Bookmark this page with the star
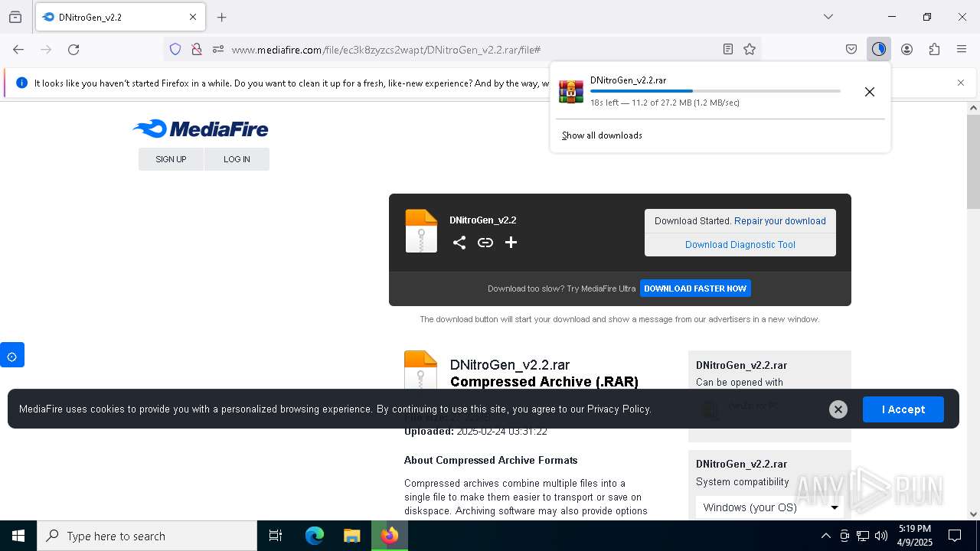This screenshot has height=551, width=980. tap(750, 49)
